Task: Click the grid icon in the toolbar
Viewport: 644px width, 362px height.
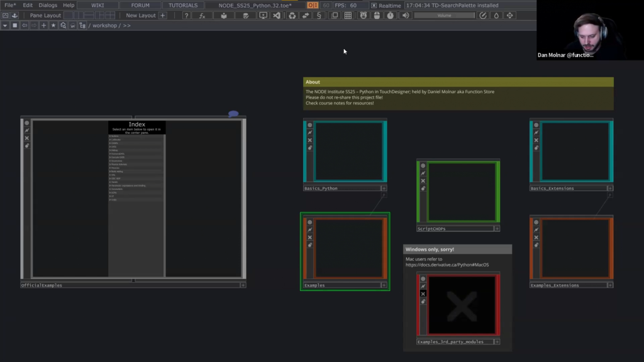Action: [x=348, y=15]
